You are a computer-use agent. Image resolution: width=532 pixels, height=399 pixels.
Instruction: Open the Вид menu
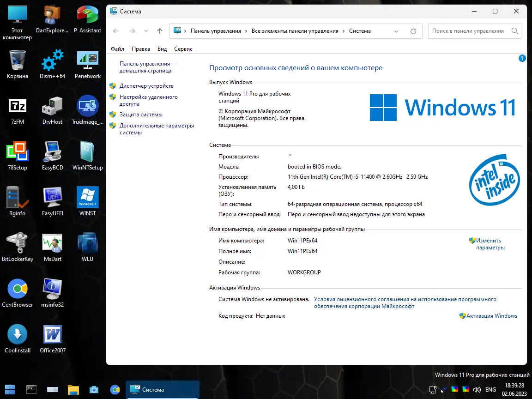(x=162, y=49)
